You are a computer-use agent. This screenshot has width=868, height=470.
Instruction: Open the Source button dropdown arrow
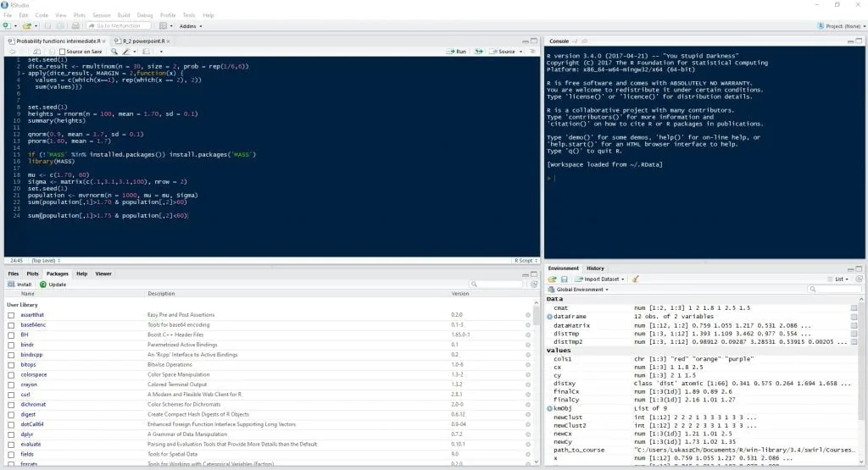coord(520,52)
